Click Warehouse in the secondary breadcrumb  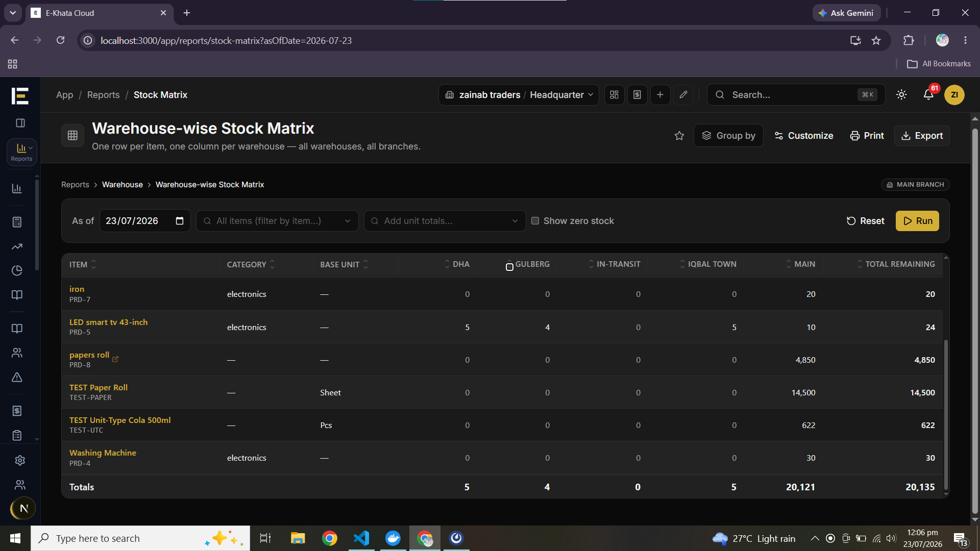[x=122, y=185]
